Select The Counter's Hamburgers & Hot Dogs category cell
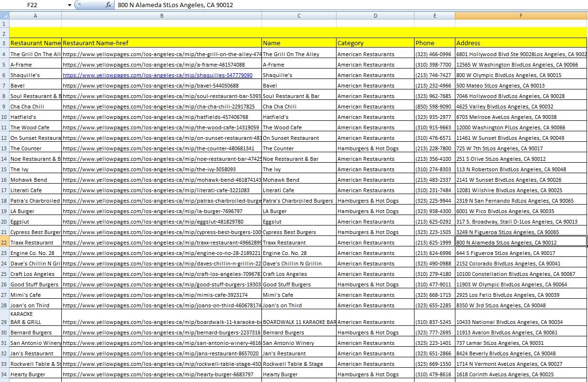 click(x=375, y=148)
